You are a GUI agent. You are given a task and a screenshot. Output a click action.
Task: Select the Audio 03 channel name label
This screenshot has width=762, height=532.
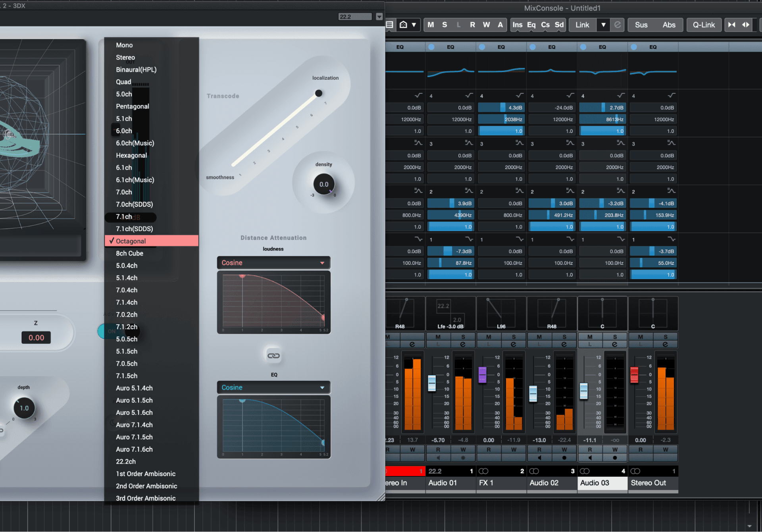click(602, 483)
